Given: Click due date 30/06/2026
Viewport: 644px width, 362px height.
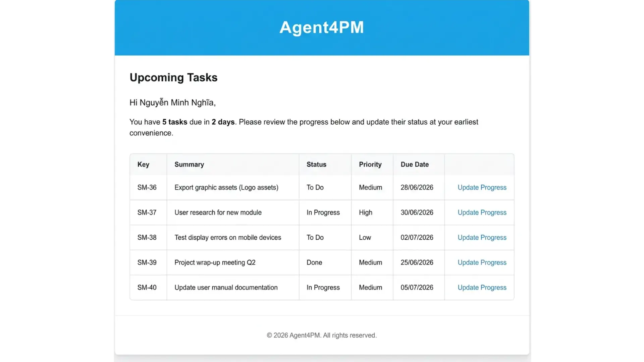Looking at the screenshot, I should [417, 213].
